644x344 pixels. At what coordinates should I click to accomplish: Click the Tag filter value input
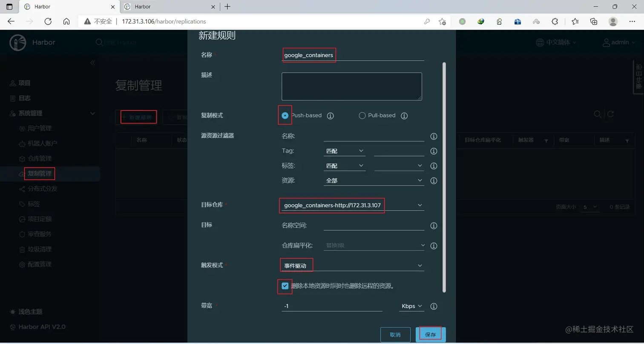[x=399, y=151]
